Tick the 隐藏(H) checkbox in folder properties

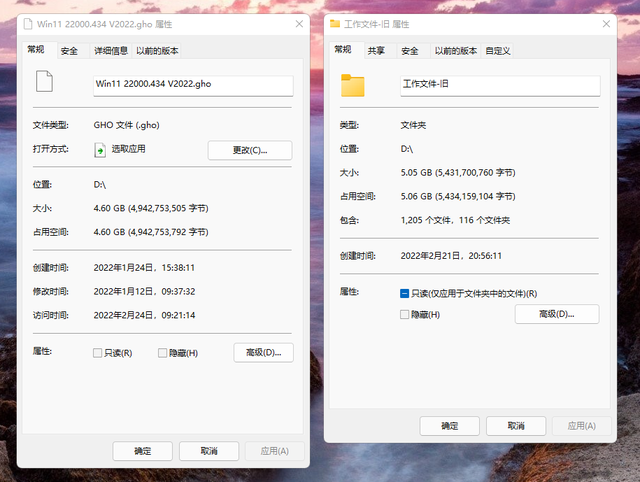click(x=404, y=315)
